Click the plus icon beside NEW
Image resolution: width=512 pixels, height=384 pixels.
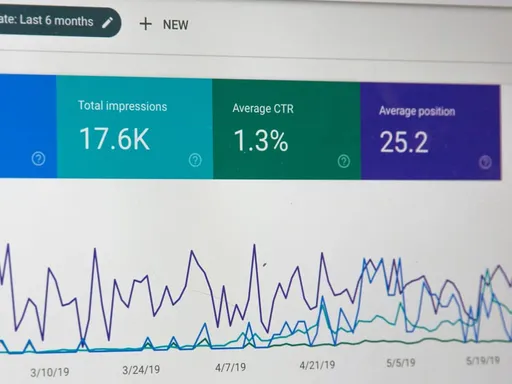click(145, 24)
